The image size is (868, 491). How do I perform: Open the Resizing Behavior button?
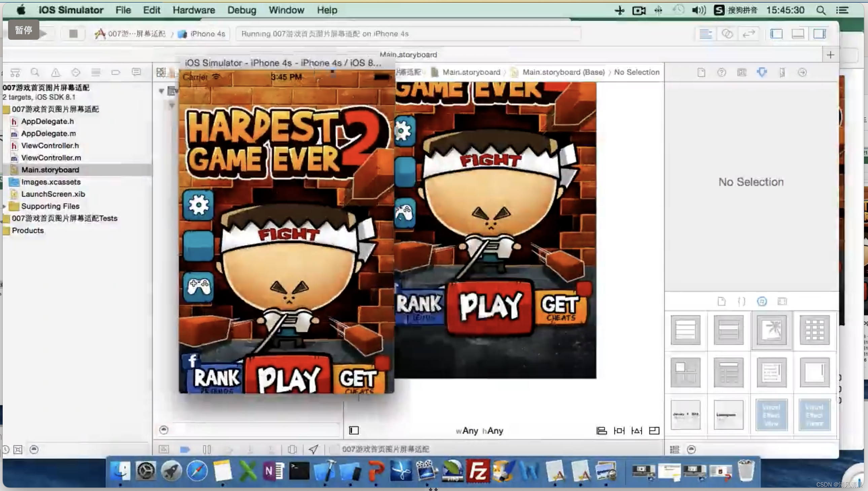654,431
